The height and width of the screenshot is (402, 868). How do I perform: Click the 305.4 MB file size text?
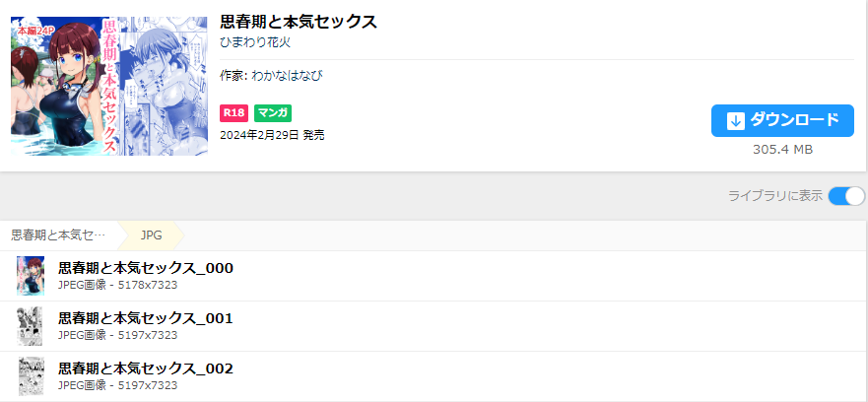click(782, 150)
